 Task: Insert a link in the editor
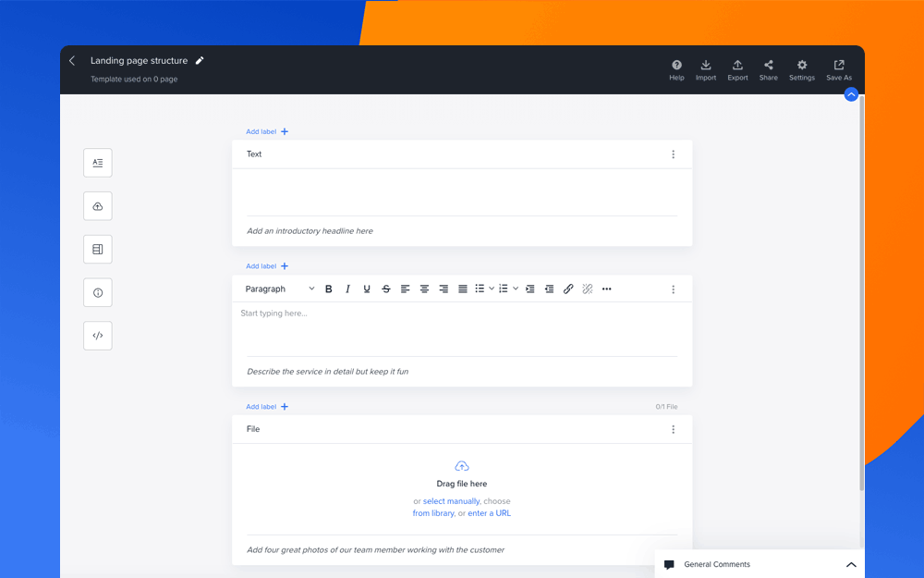[x=568, y=289]
